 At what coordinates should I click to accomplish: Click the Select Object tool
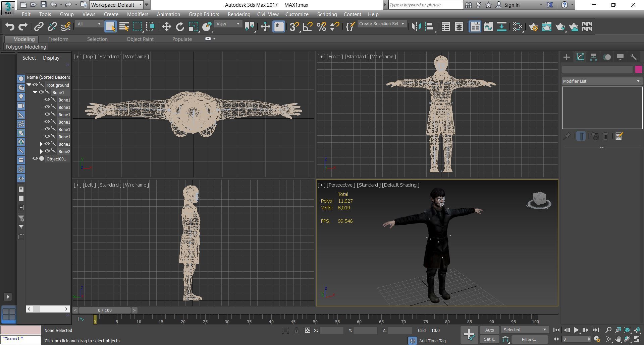coord(110,27)
